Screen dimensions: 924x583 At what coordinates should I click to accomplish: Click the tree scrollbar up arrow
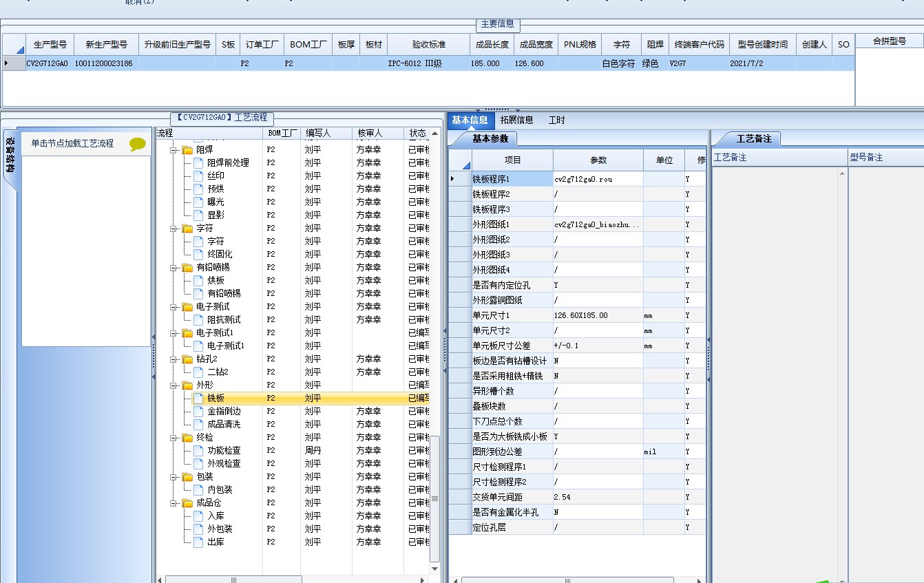click(434, 133)
